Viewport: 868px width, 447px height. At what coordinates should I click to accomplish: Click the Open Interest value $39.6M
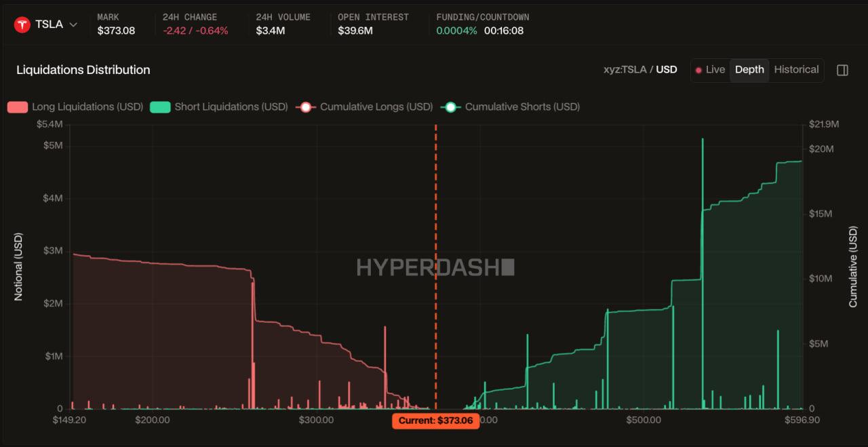pos(357,31)
